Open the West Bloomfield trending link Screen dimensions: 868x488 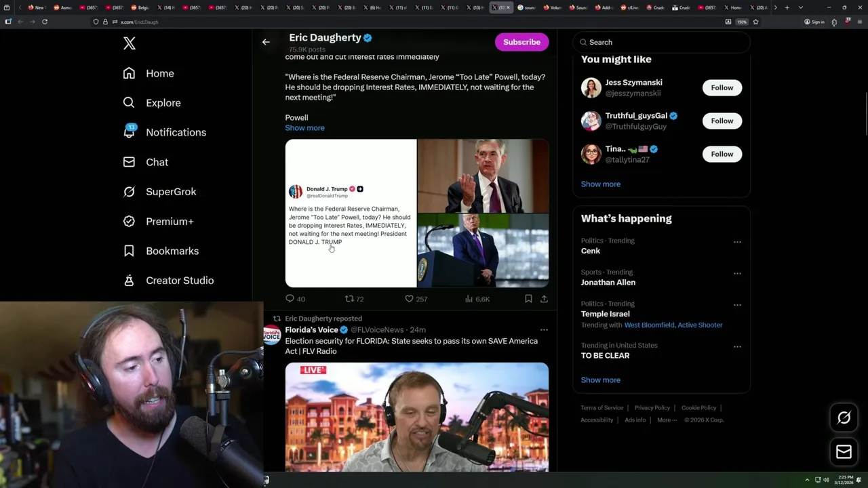(x=649, y=325)
